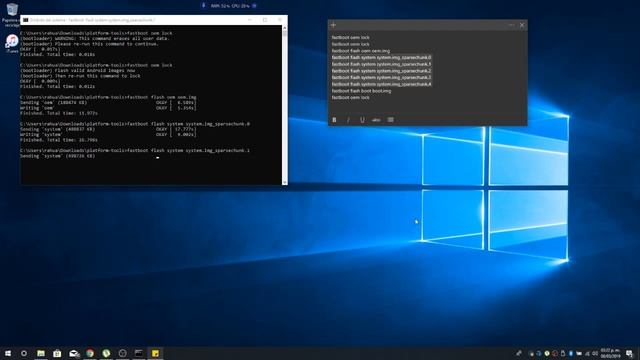Open Command Prompt window system menu icon
Viewport: 640px width, 360px height.
25,20
